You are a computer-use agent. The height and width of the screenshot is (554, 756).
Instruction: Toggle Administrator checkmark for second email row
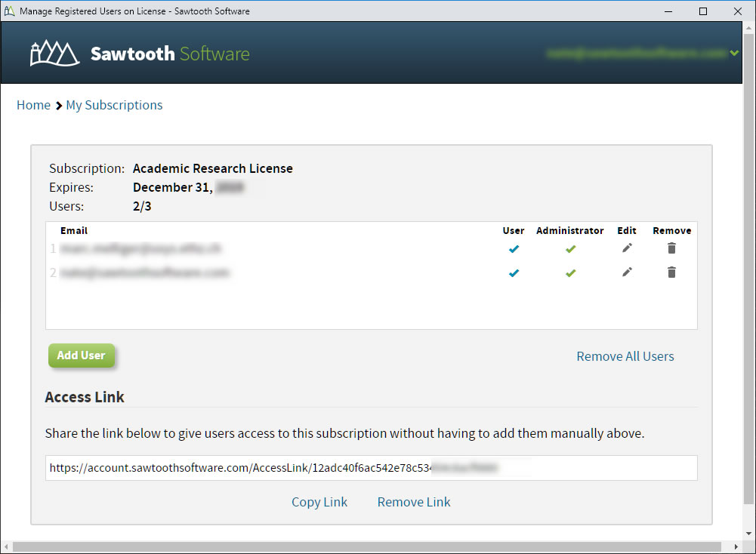tap(571, 273)
